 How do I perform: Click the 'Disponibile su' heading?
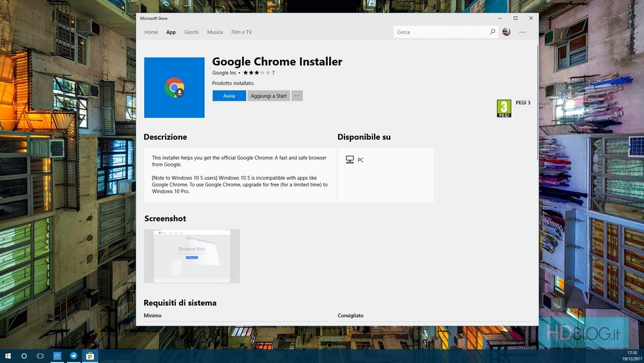coord(364,137)
